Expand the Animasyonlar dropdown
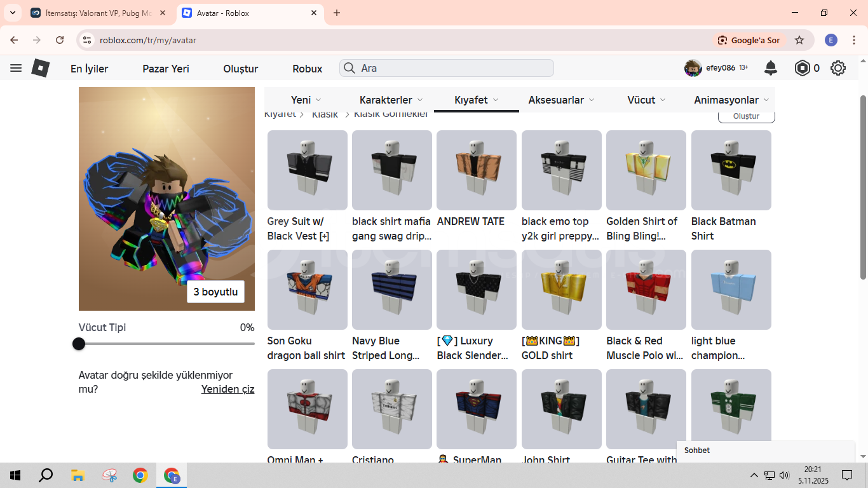 point(731,100)
